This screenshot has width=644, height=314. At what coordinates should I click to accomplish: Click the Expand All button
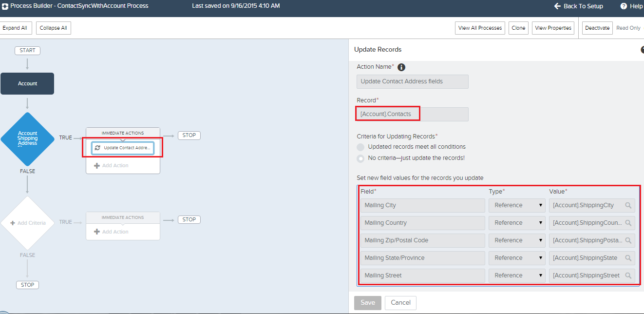[x=15, y=28]
